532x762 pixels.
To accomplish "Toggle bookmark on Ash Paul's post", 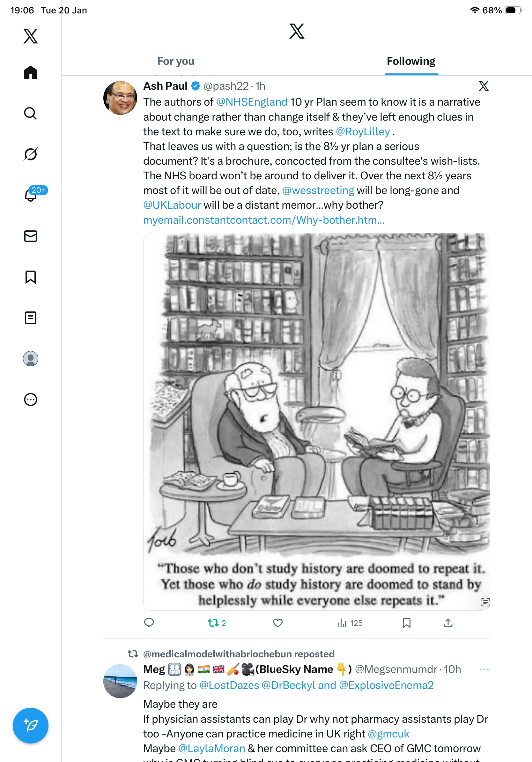I will tap(406, 623).
